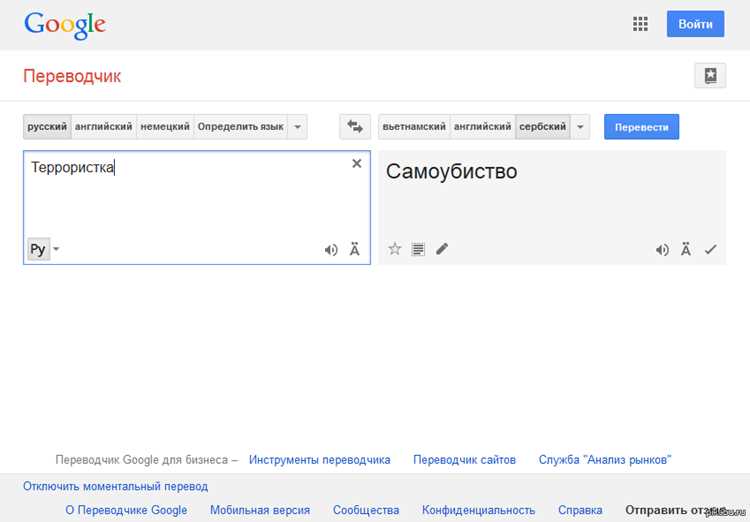
Task: Open Справка help link
Action: pos(580,510)
